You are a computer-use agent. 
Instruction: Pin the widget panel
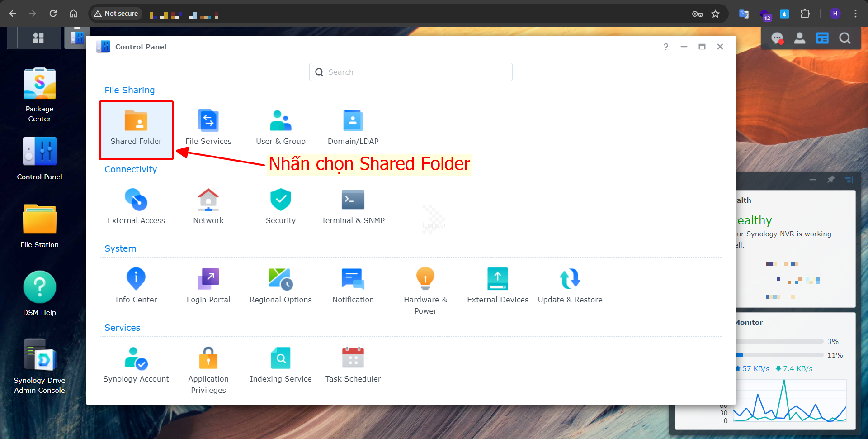tap(830, 180)
